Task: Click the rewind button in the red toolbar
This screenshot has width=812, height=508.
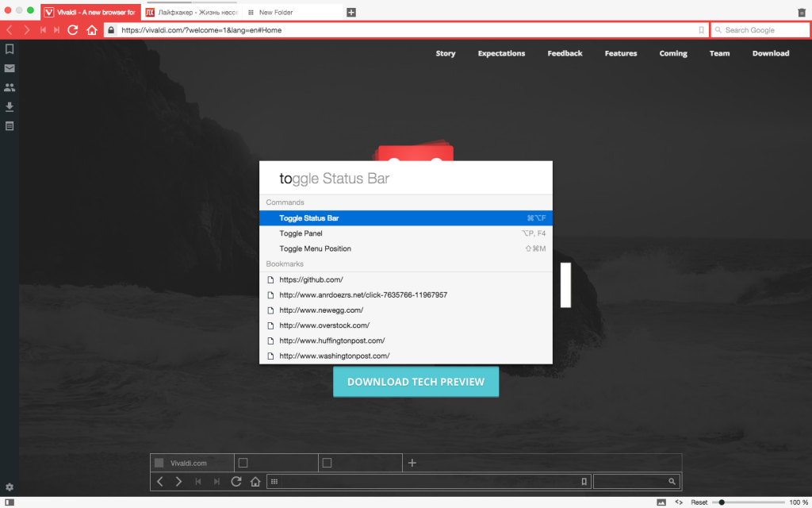Action: point(43,30)
